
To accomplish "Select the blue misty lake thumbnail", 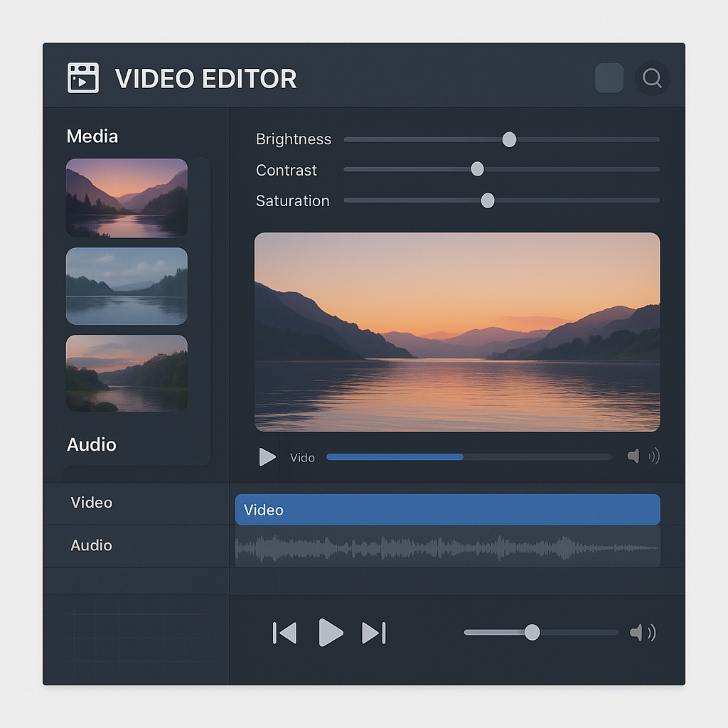I will point(127,286).
